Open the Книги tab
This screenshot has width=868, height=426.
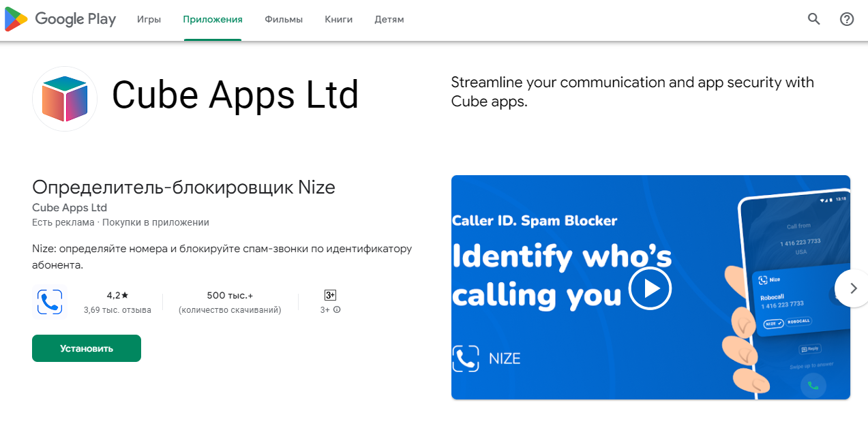(339, 20)
